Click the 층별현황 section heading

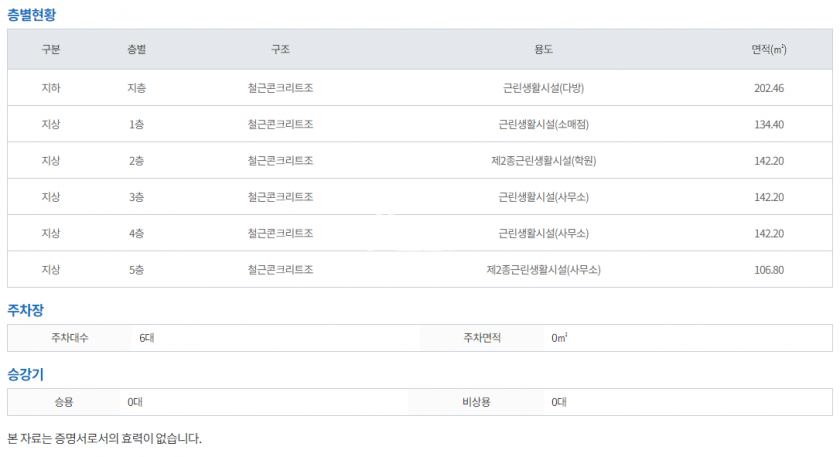point(34,14)
